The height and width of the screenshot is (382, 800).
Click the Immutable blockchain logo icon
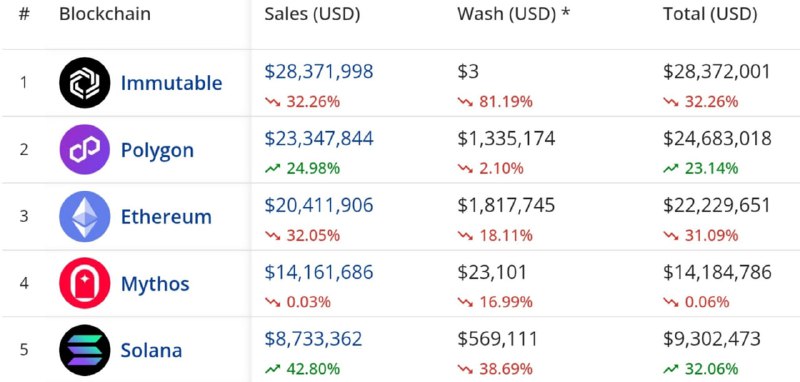85,83
